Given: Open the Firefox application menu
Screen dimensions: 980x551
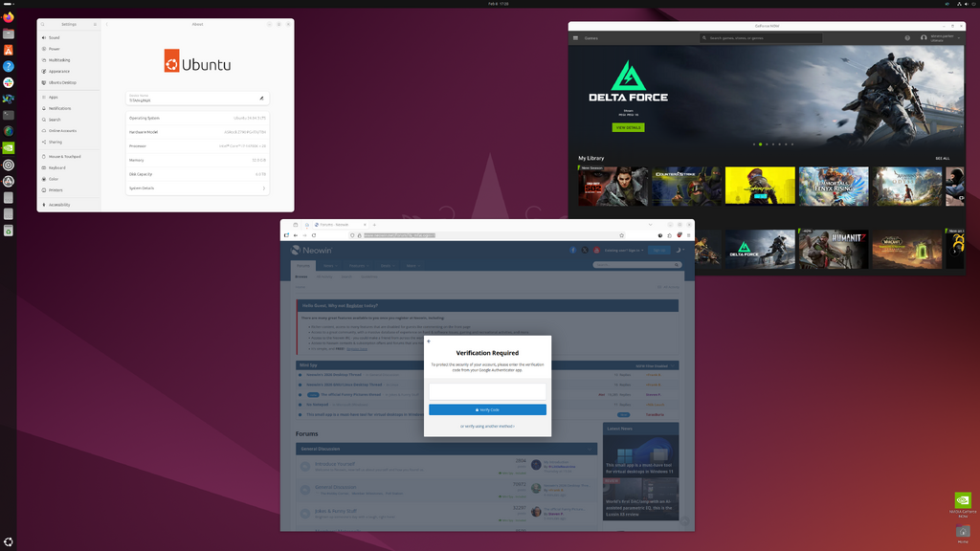Looking at the screenshot, I should [x=688, y=235].
